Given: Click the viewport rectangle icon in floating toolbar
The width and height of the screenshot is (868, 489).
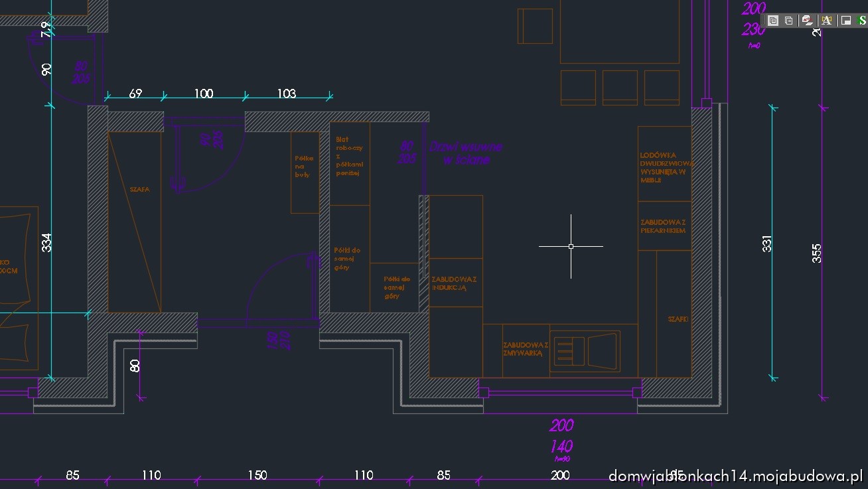Looking at the screenshot, I should (x=846, y=21).
